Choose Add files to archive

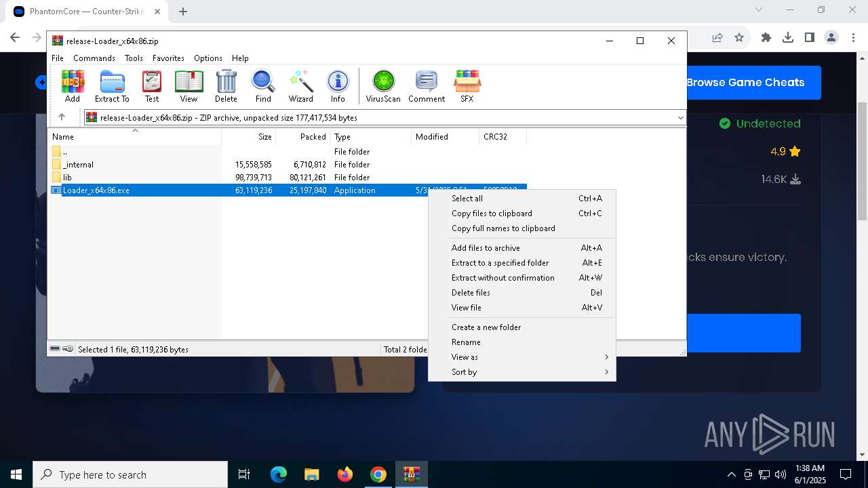(x=522, y=248)
